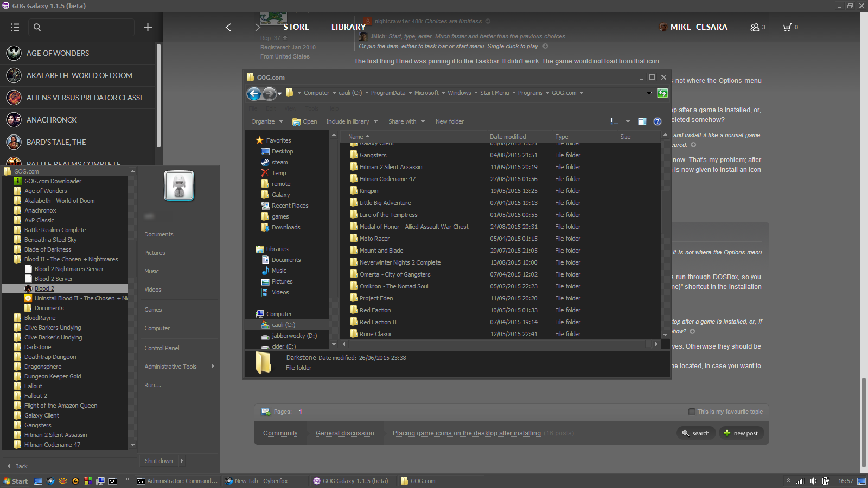
Task: Select the Neverwinter Nights 2 Complete folder
Action: point(400,262)
